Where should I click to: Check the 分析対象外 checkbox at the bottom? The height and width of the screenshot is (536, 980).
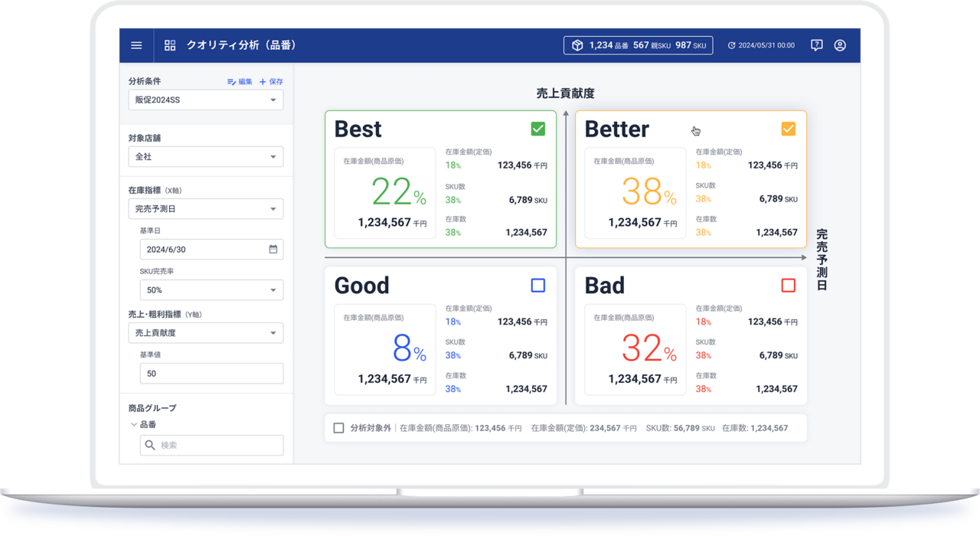(338, 428)
